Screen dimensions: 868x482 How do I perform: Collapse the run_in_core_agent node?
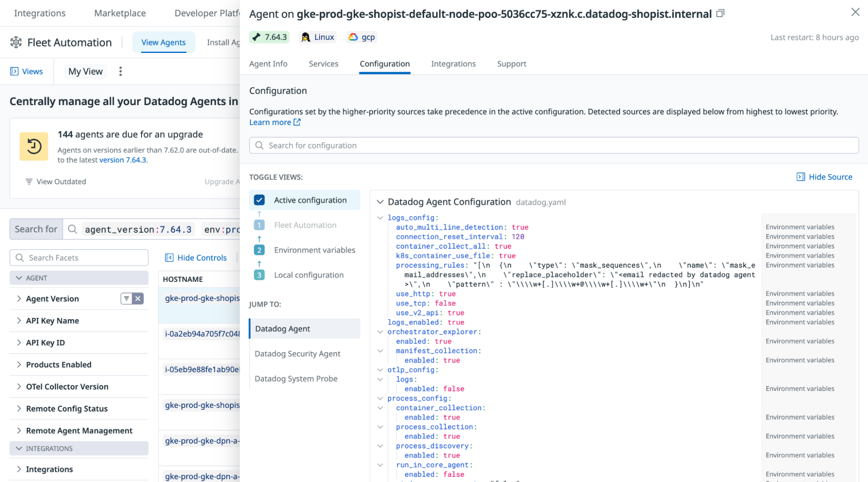click(380, 465)
